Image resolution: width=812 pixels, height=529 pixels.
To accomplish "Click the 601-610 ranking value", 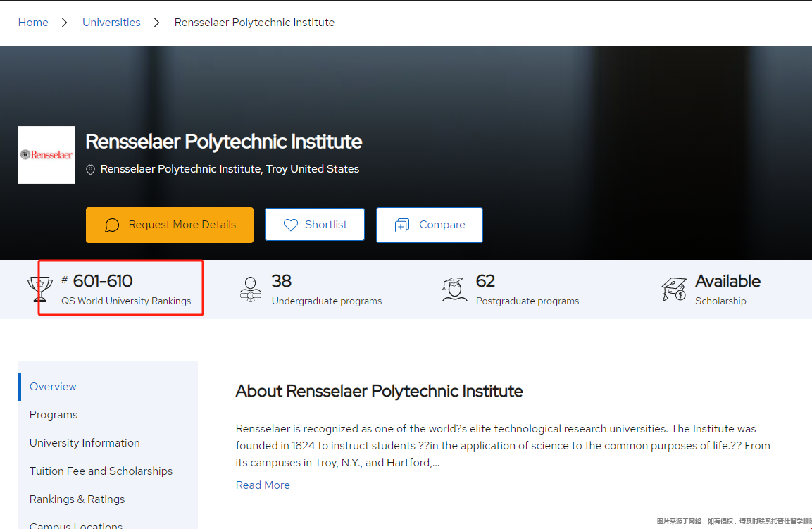I will [103, 281].
